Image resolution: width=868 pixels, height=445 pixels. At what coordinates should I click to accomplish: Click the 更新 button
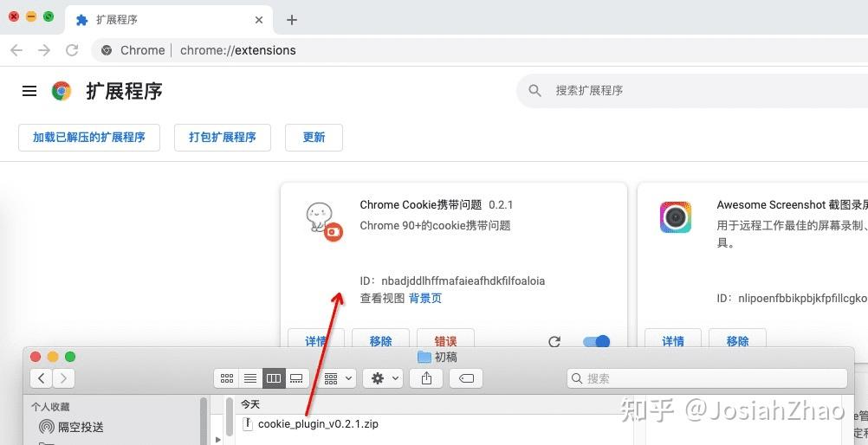click(314, 138)
